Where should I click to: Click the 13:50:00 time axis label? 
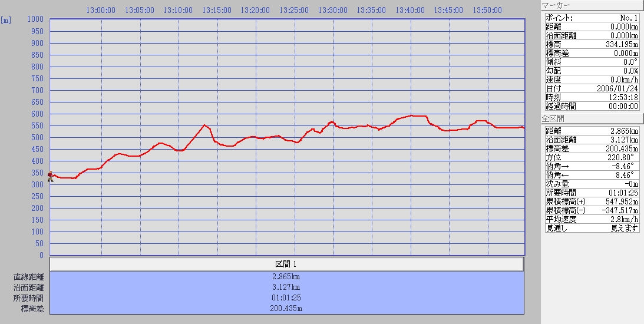click(487, 10)
